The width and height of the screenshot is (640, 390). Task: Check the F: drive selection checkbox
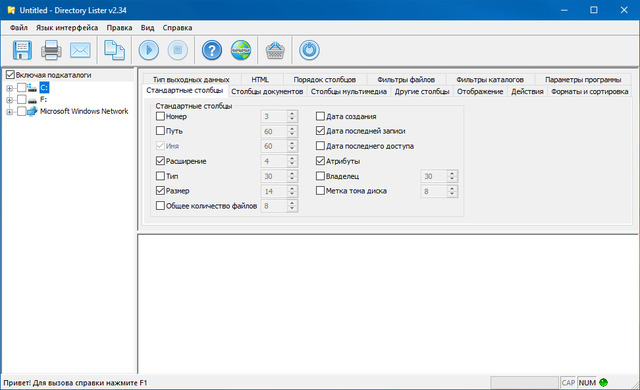[x=22, y=100]
